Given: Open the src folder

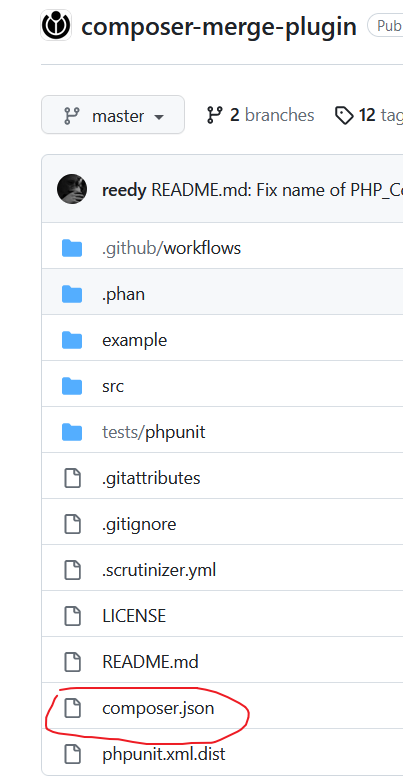Looking at the screenshot, I should click(113, 386).
